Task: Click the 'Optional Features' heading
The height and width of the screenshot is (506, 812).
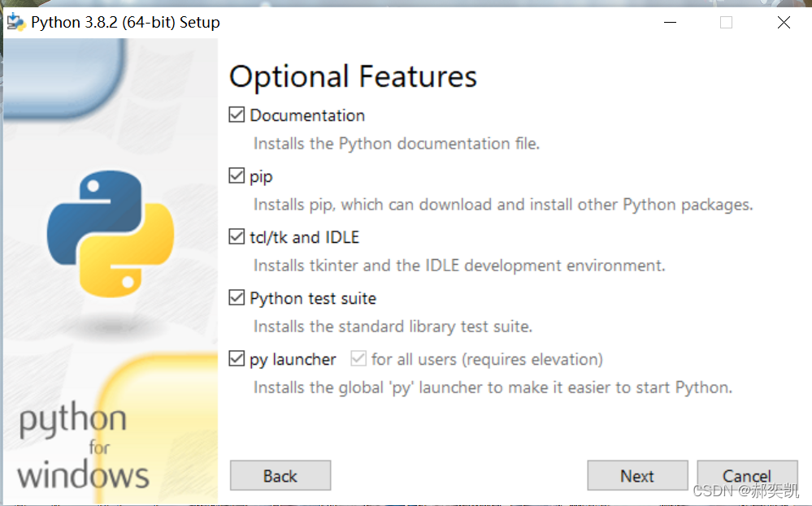Action: tap(353, 76)
